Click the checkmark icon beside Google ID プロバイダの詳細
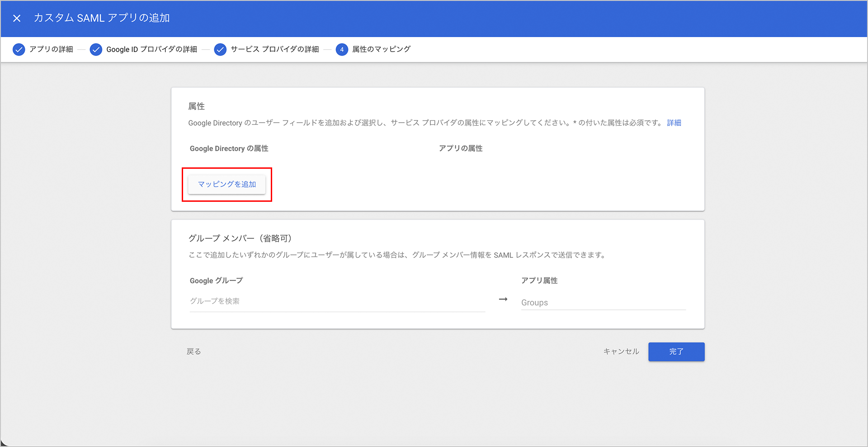 point(96,49)
